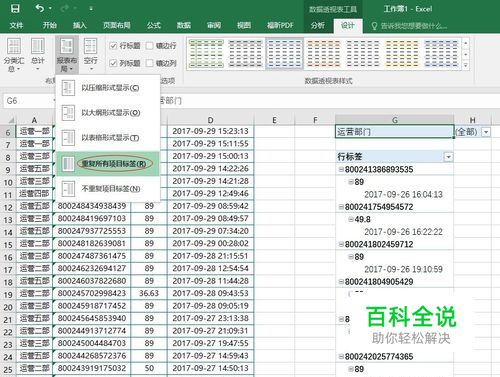Click cell containing 800248434938439
Image resolution: width=500 pixels, height=377 pixels.
click(x=92, y=206)
